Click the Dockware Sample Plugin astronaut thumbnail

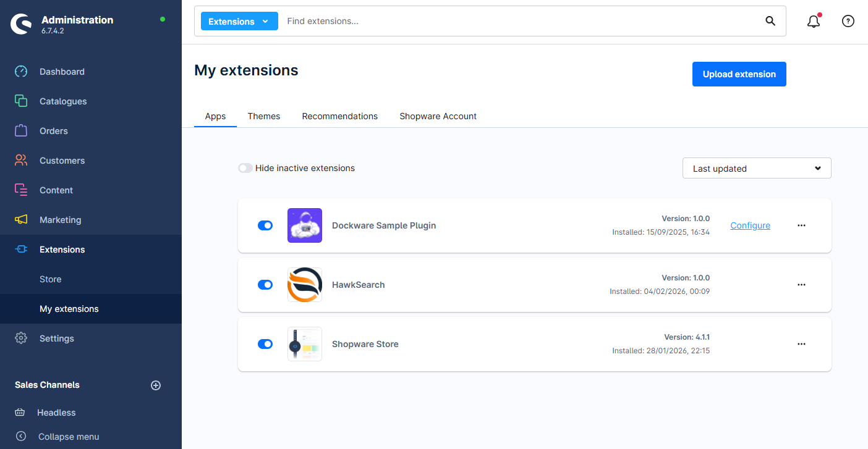point(305,225)
